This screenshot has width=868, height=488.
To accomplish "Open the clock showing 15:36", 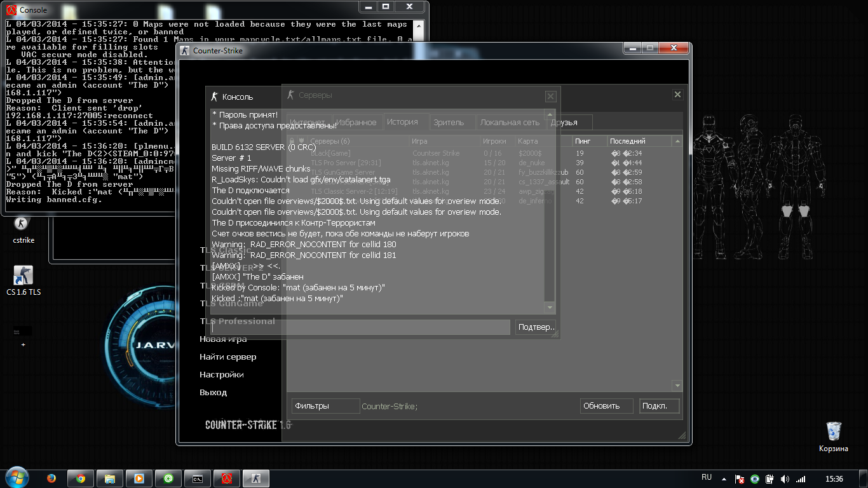I will coord(834,479).
